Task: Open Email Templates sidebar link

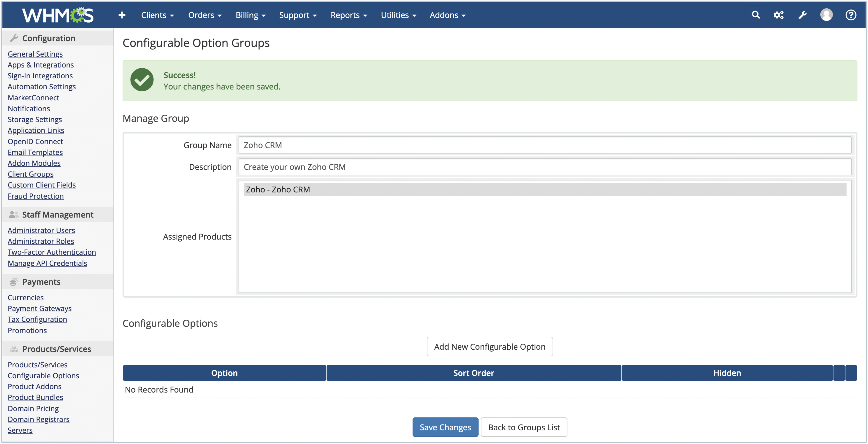Action: tap(35, 152)
